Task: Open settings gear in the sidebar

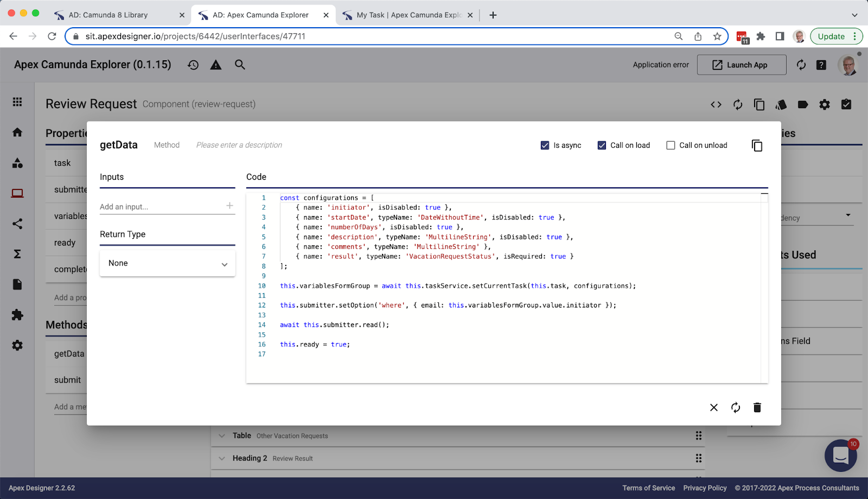Action: pyautogui.click(x=17, y=345)
